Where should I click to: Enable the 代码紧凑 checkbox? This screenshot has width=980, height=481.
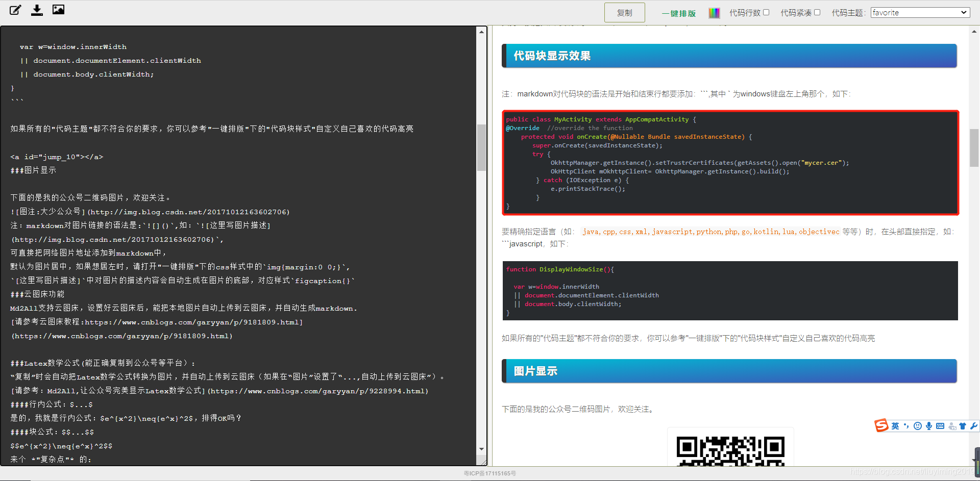[x=817, y=12]
